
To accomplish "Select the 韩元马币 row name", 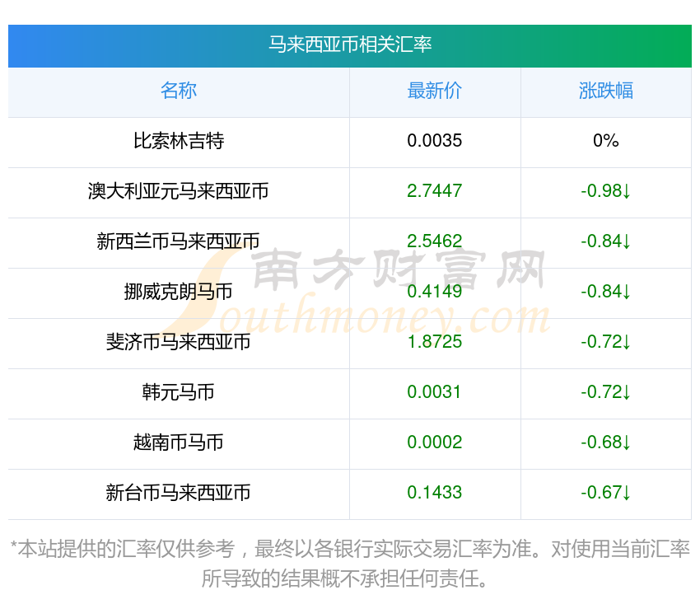I will coord(179,392).
